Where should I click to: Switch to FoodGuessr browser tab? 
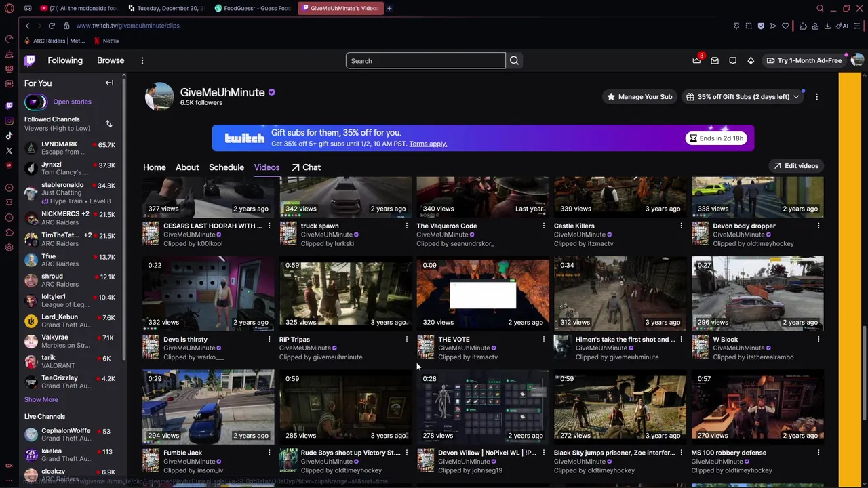pos(252,8)
